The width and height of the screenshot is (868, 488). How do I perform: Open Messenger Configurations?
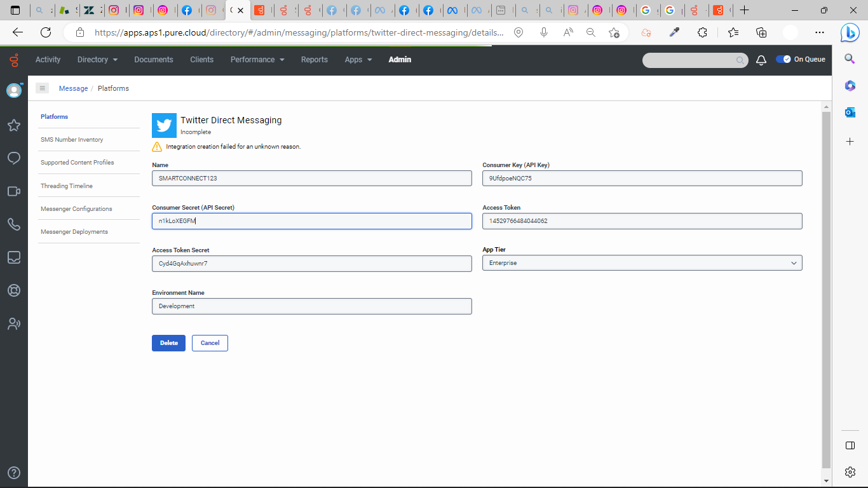coord(76,209)
